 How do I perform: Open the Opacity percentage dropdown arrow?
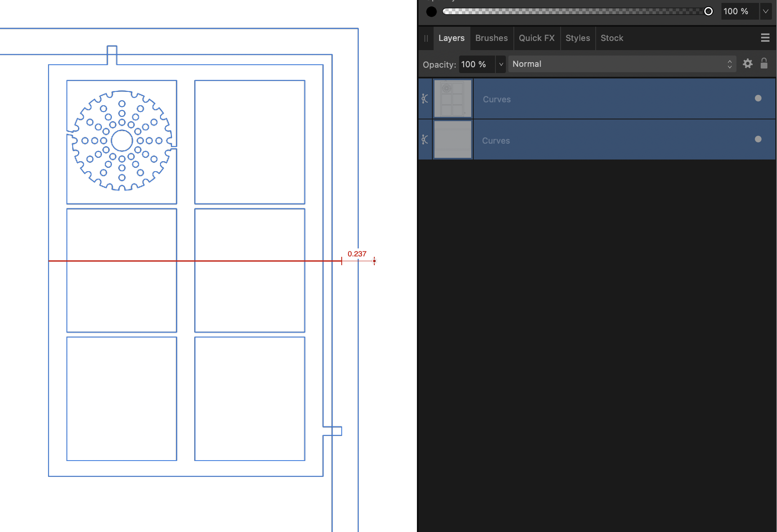pyautogui.click(x=500, y=64)
